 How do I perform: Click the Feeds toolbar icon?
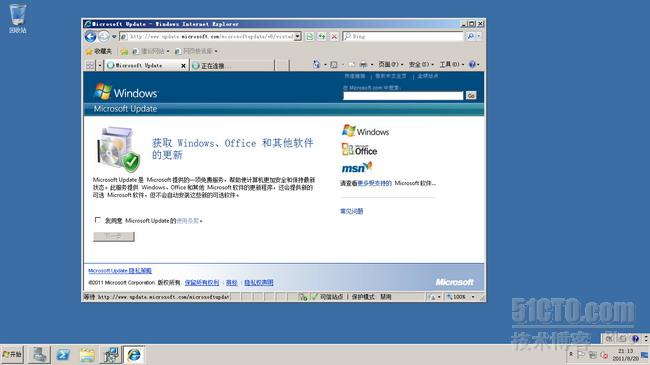point(334,65)
